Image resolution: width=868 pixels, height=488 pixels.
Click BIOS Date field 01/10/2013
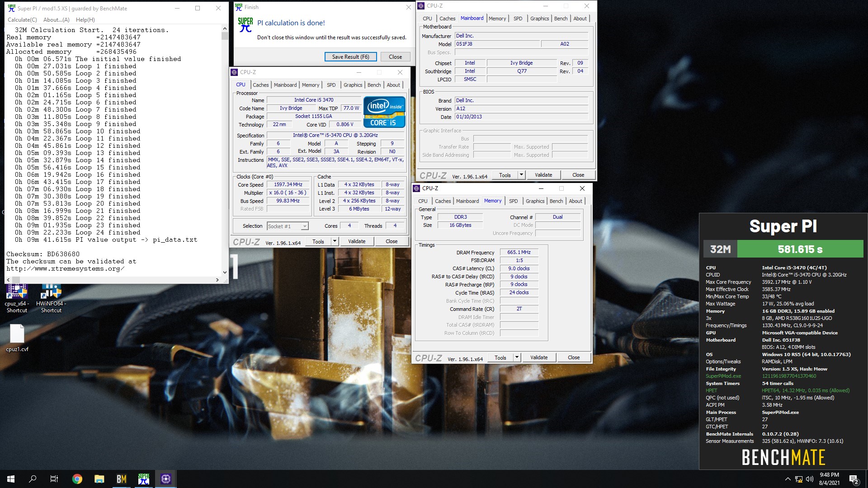tap(522, 117)
